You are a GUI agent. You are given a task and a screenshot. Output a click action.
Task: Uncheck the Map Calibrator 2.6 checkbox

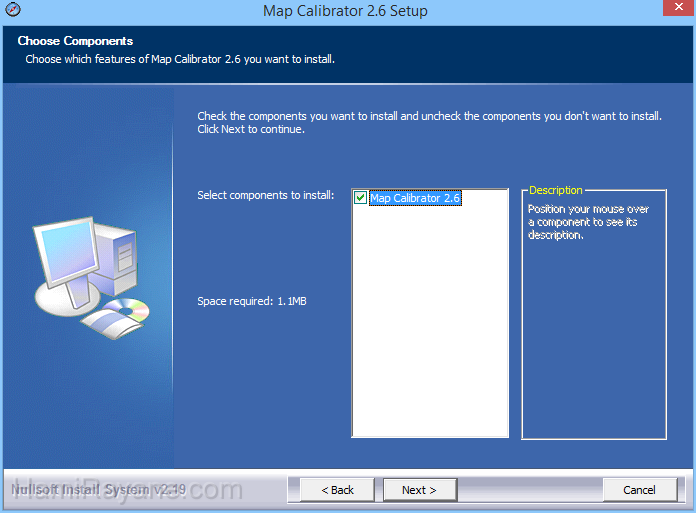coord(360,197)
